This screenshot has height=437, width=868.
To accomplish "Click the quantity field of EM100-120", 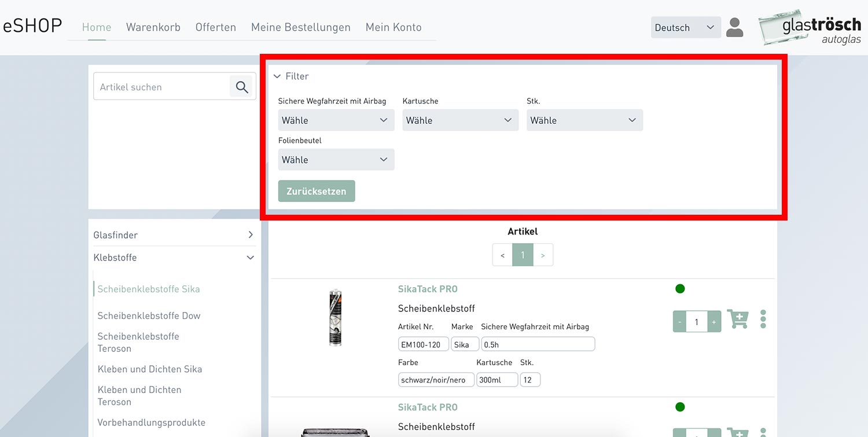I will tap(697, 322).
